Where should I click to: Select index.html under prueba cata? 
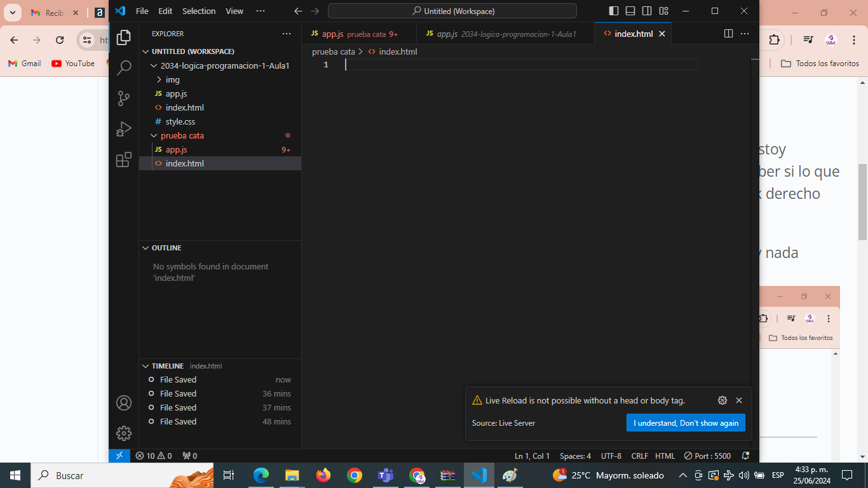(220, 163)
